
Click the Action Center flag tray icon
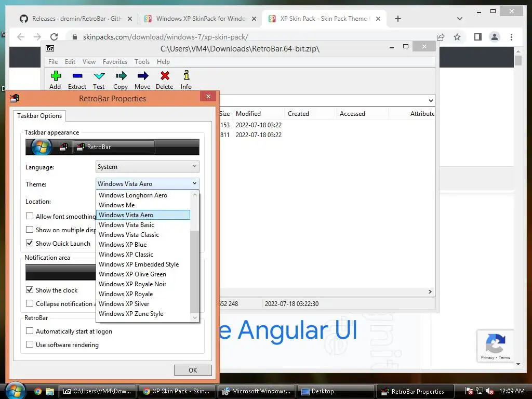coord(469,391)
